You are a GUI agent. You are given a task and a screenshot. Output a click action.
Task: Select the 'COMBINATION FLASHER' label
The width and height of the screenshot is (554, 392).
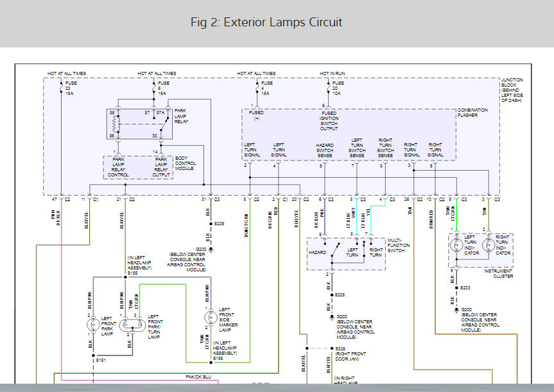pyautogui.click(x=472, y=113)
